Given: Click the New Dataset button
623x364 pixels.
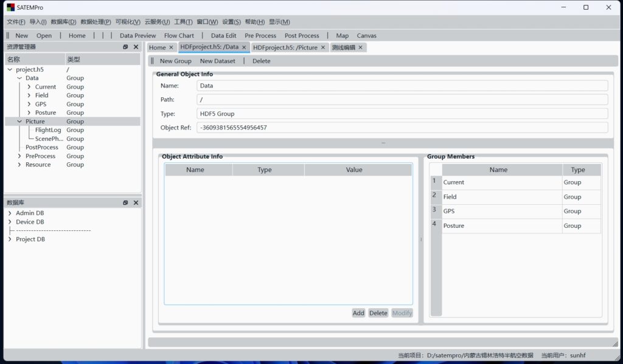Looking at the screenshot, I should 217,61.
